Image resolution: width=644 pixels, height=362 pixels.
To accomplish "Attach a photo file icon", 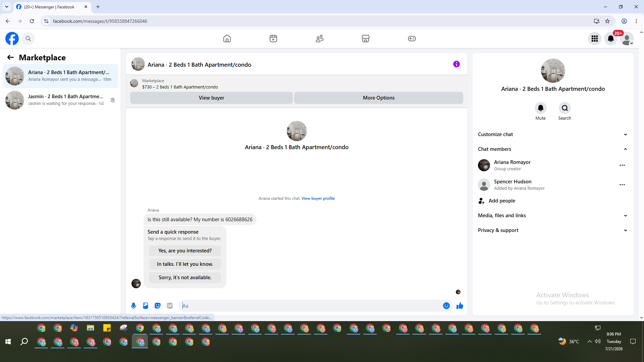I will [146, 306].
